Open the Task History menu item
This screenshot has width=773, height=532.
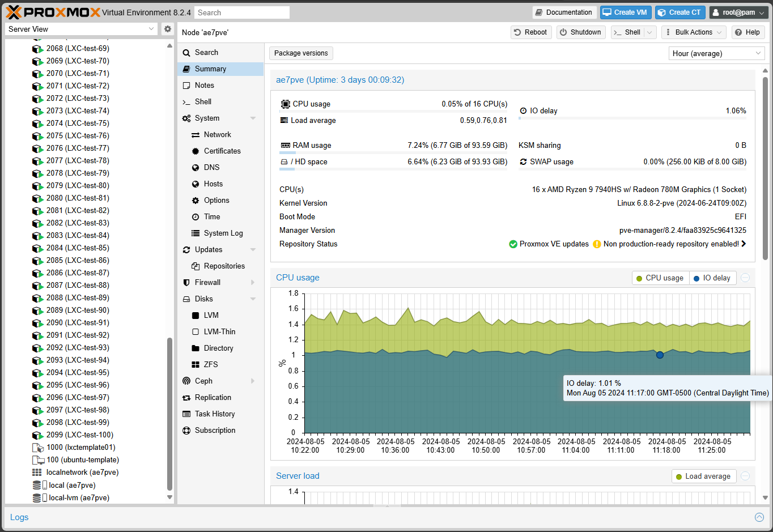coord(215,414)
